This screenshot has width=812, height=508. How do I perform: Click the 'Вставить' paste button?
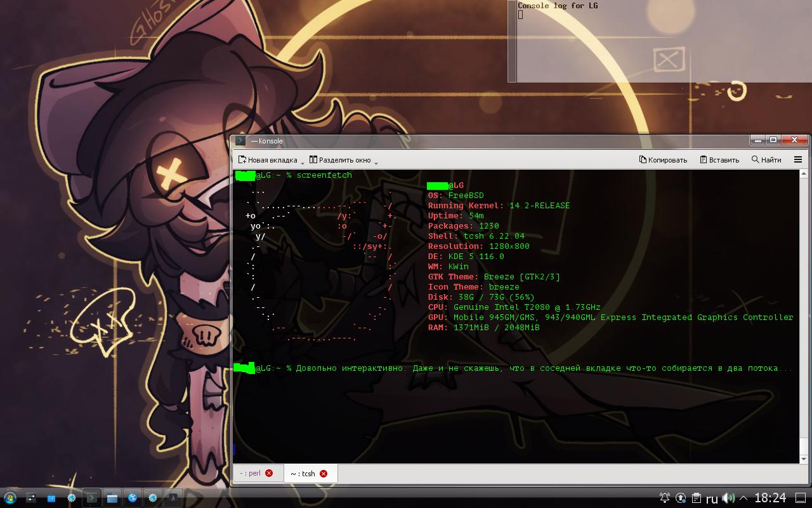point(719,160)
